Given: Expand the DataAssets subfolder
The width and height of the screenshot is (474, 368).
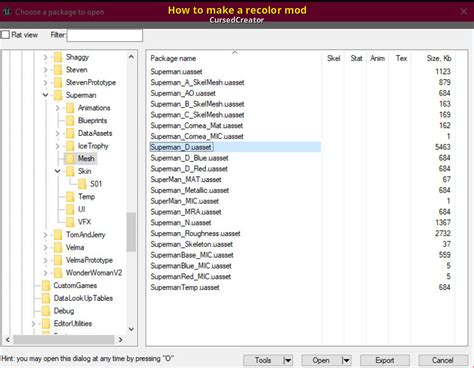Looking at the screenshot, I should pos(57,133).
